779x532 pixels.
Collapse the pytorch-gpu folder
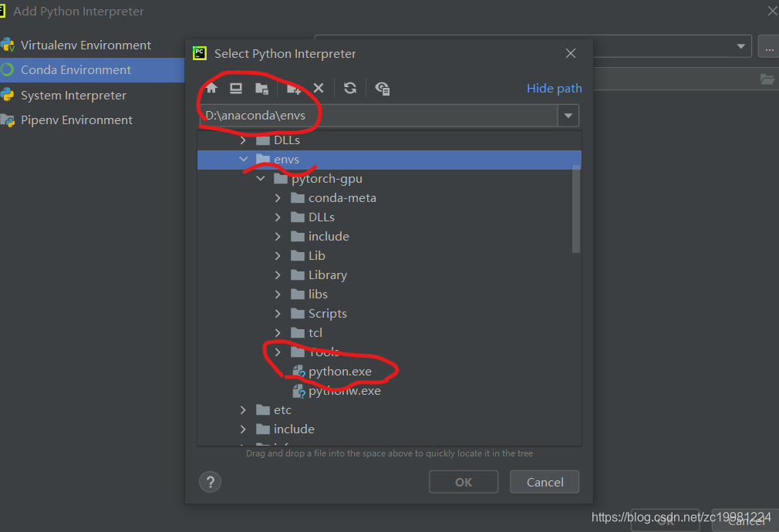click(x=261, y=178)
